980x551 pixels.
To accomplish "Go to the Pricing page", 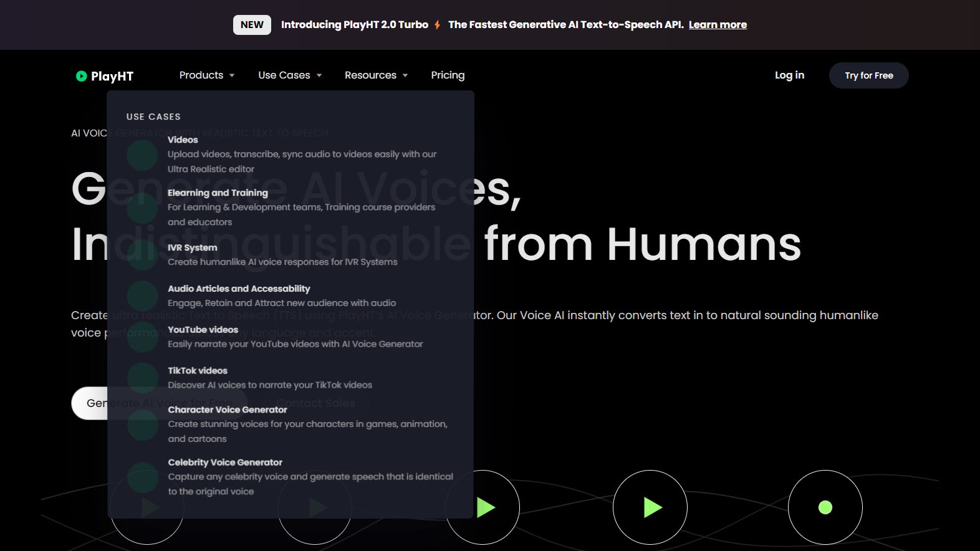I will click(448, 75).
